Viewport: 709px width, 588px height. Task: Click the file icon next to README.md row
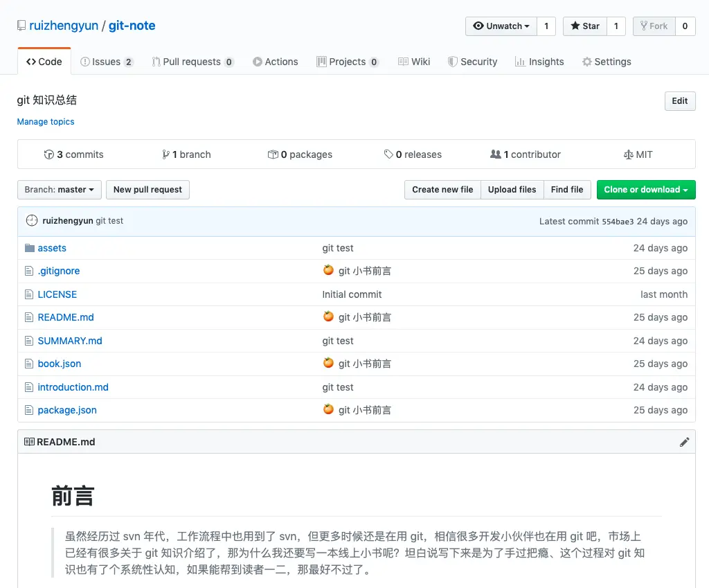point(29,317)
